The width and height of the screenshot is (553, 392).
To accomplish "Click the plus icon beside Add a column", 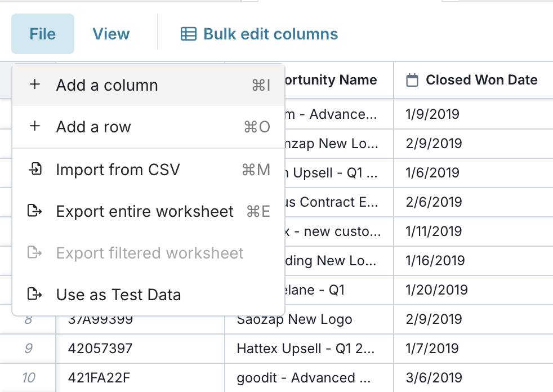I will (34, 84).
